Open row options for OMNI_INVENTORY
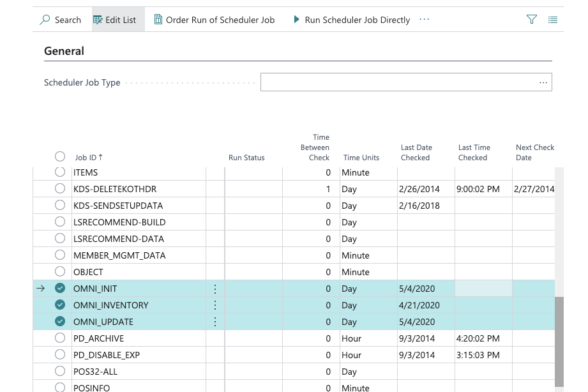Screen dimensions: 588x392 coord(215,305)
